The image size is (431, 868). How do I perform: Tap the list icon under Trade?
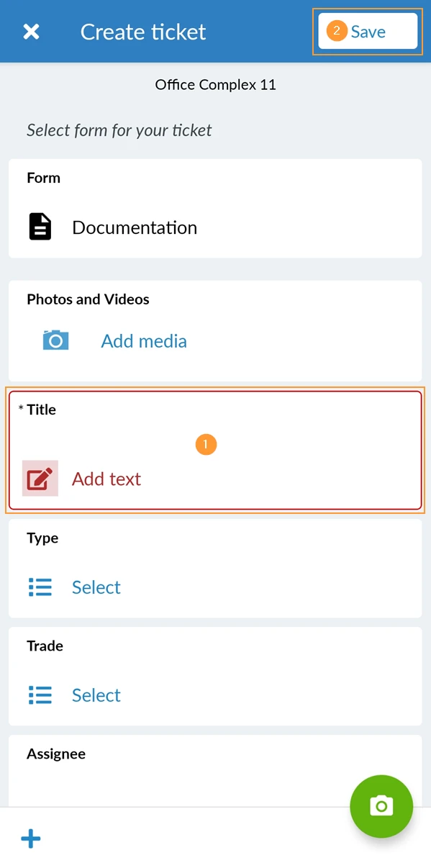click(x=40, y=695)
